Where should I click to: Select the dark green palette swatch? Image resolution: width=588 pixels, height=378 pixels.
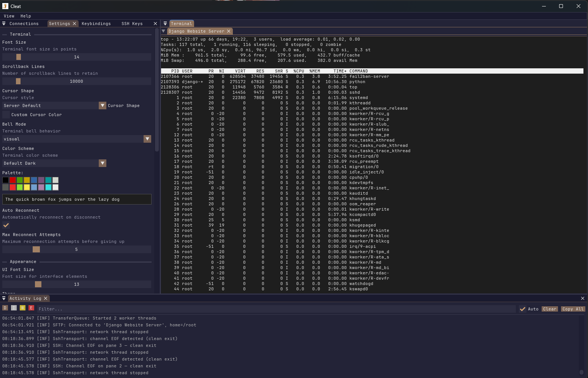point(20,180)
